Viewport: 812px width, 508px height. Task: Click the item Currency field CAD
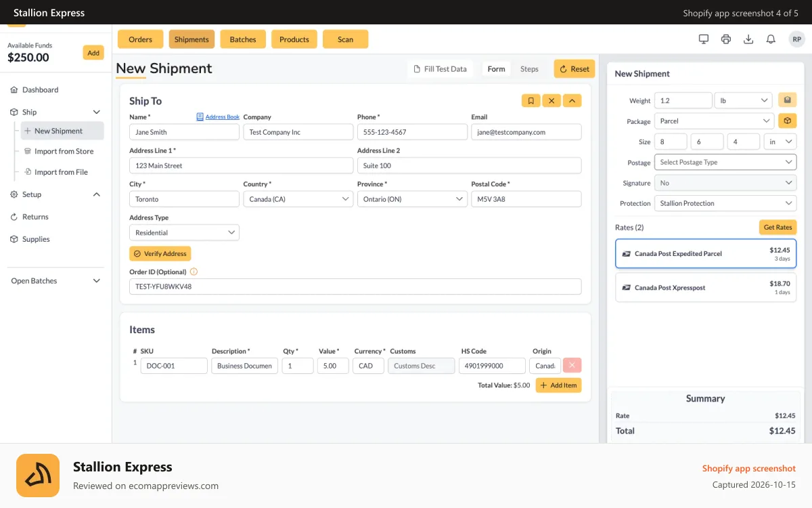368,366
